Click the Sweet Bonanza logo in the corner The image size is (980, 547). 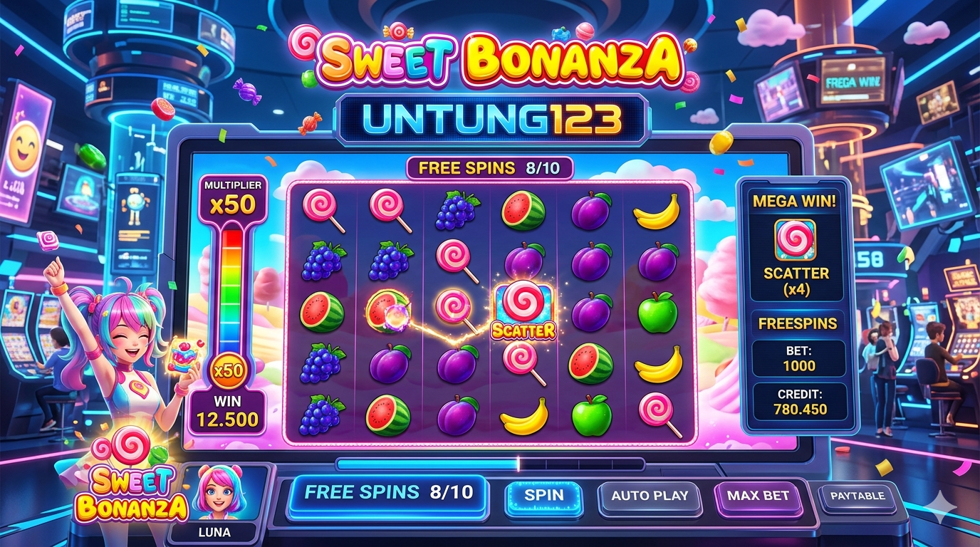[132, 480]
